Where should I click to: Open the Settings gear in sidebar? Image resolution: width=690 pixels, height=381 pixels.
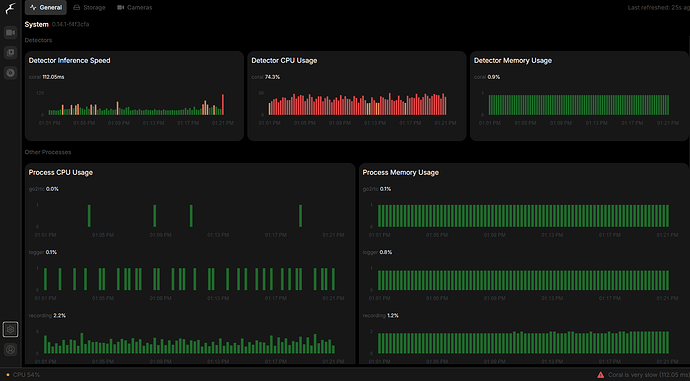click(11, 329)
